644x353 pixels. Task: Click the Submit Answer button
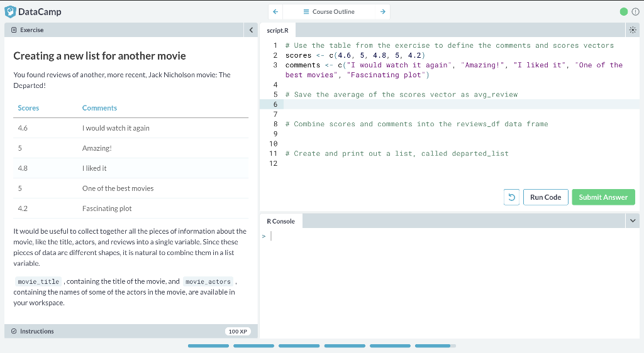[603, 197]
